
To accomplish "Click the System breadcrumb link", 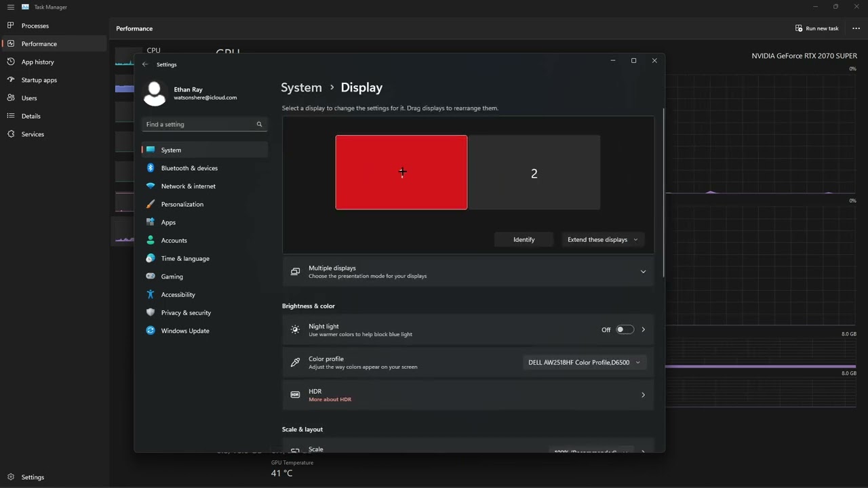I will click(x=301, y=87).
